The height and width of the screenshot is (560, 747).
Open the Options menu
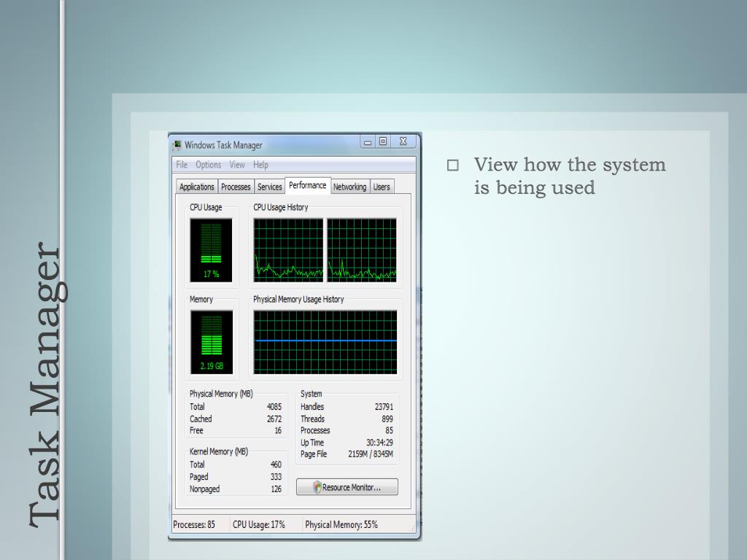(x=208, y=165)
